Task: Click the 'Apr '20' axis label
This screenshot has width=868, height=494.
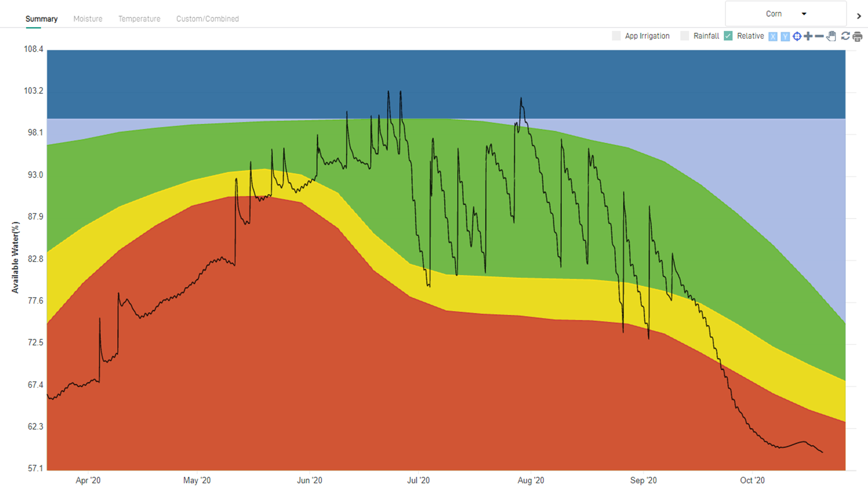Action: tap(88, 480)
